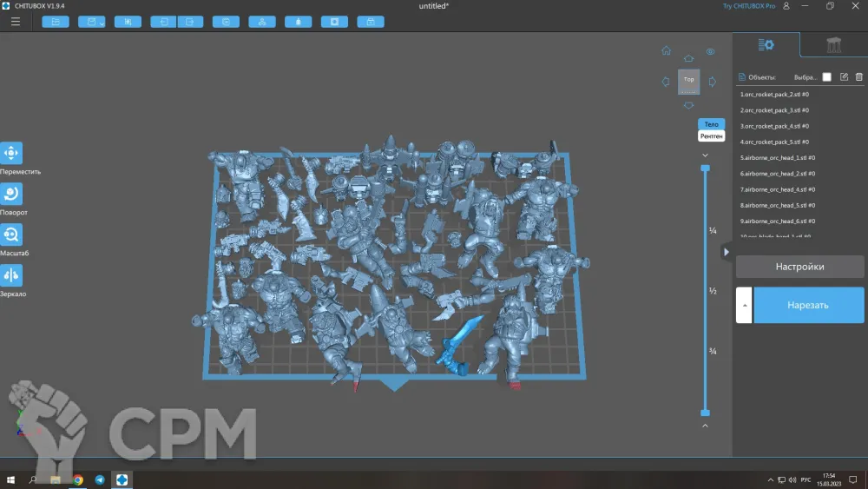Click the edit object name icon
The image size is (868, 489).
coord(844,77)
